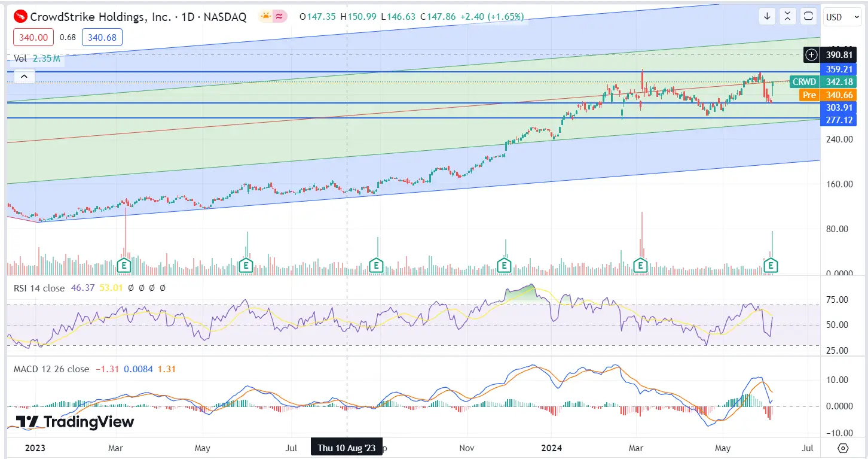Click the 340.68 buy price button
Image resolution: width=868 pixels, height=459 pixels.
click(102, 38)
